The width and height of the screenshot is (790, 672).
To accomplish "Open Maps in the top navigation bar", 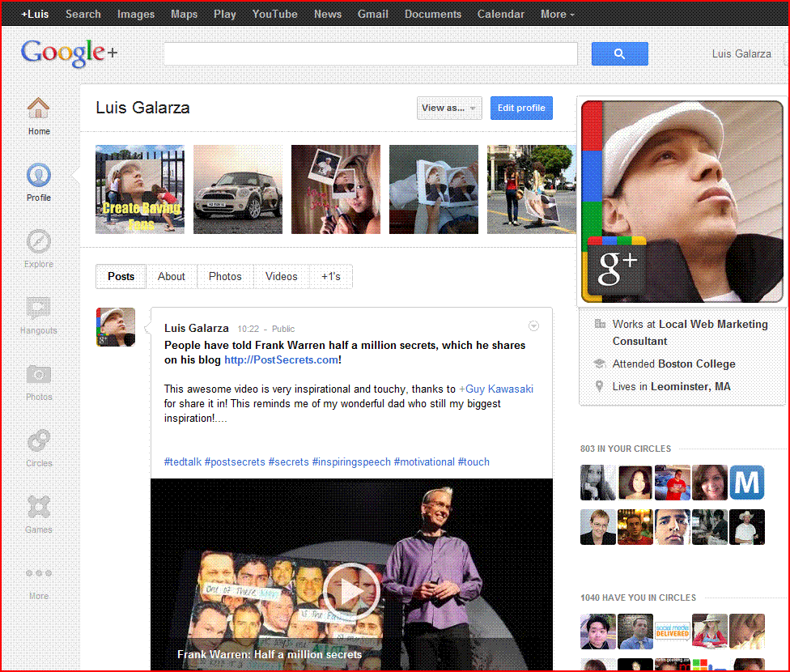I will 184,14.
